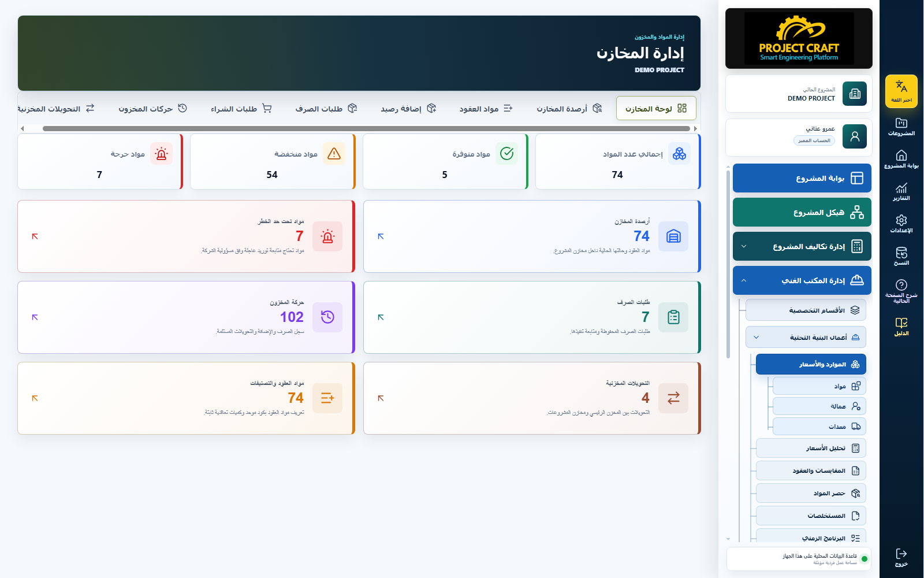Image resolution: width=924 pixels, height=578 pixels.
Task: Click الحساب المميز account badge
Action: pyautogui.click(x=814, y=140)
